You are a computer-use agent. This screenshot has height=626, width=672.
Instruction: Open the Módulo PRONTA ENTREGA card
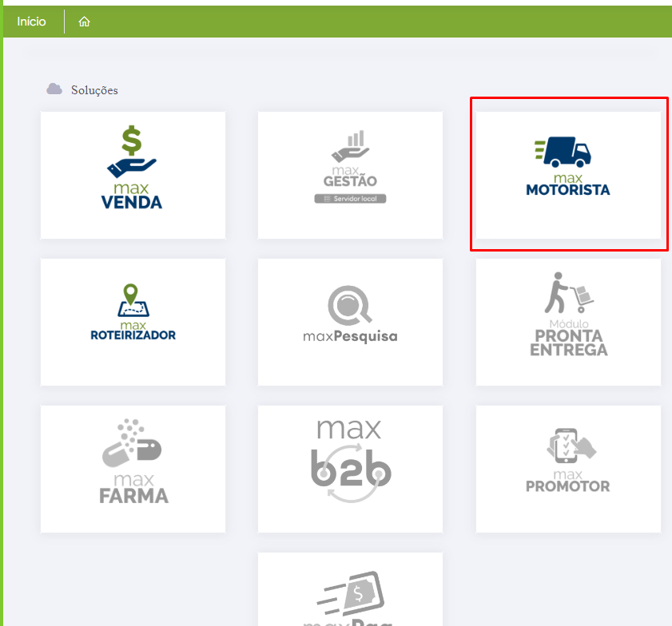568,322
